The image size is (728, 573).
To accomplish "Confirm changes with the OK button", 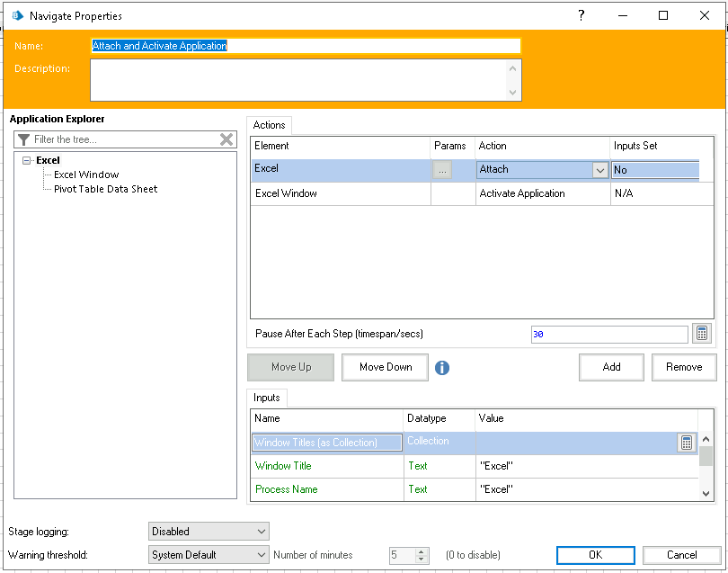I will pos(595,555).
